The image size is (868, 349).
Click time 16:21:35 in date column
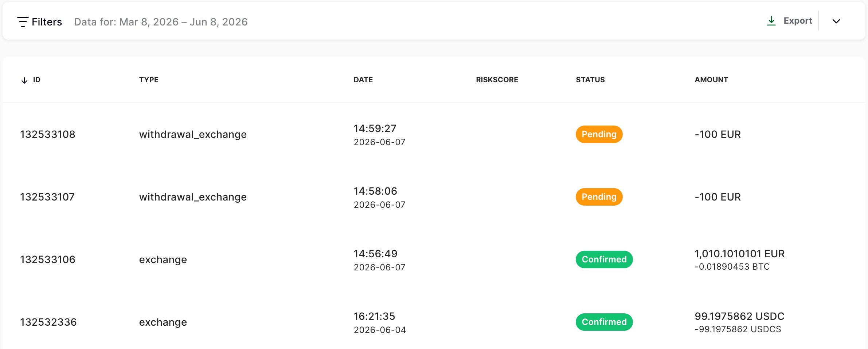pos(374,316)
